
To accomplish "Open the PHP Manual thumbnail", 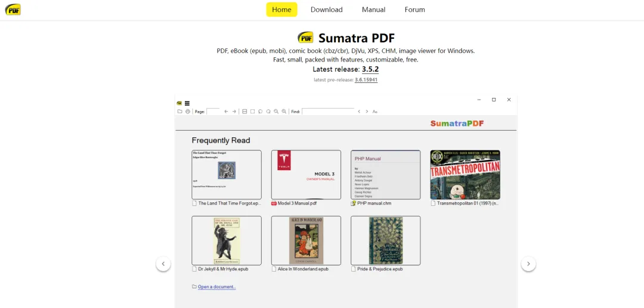I will [386, 175].
